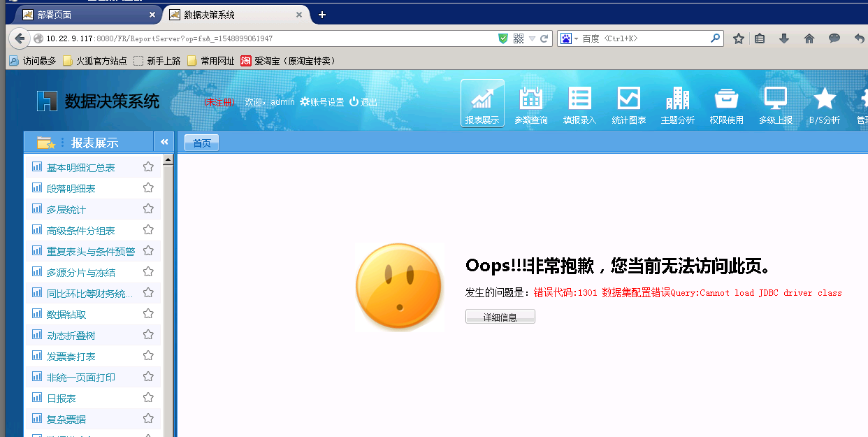The image size is (868, 437).
Task: Open the downloads arrow icon
Action: click(784, 38)
